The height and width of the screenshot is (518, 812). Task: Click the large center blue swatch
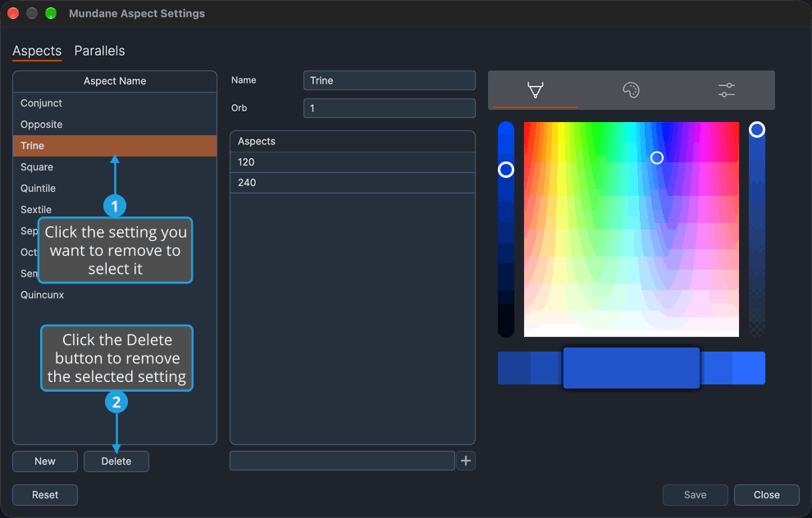point(632,368)
